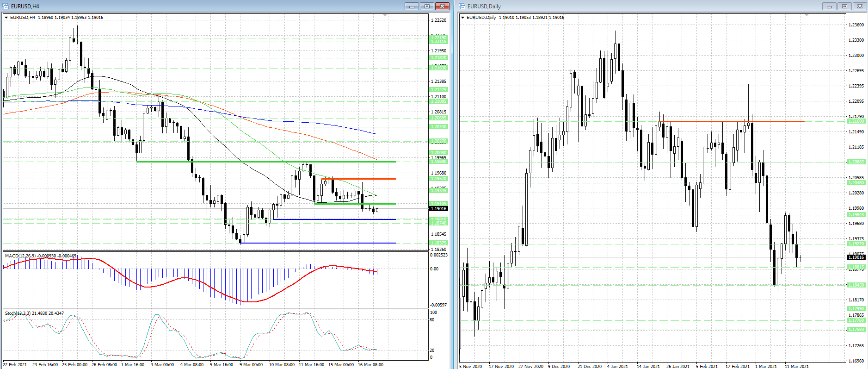Screen dimensions: 868x369
Task: Click the EURUSD,Daily chart window icon
Action: point(462,6)
